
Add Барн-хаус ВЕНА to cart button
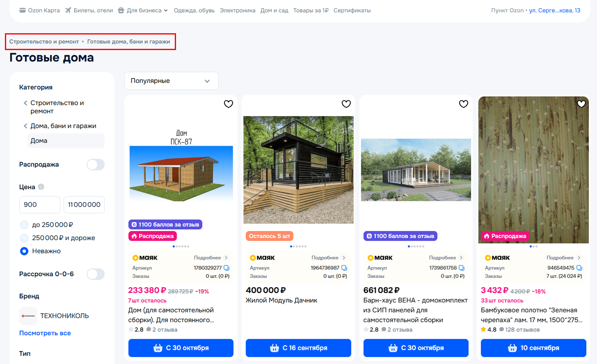pos(416,348)
